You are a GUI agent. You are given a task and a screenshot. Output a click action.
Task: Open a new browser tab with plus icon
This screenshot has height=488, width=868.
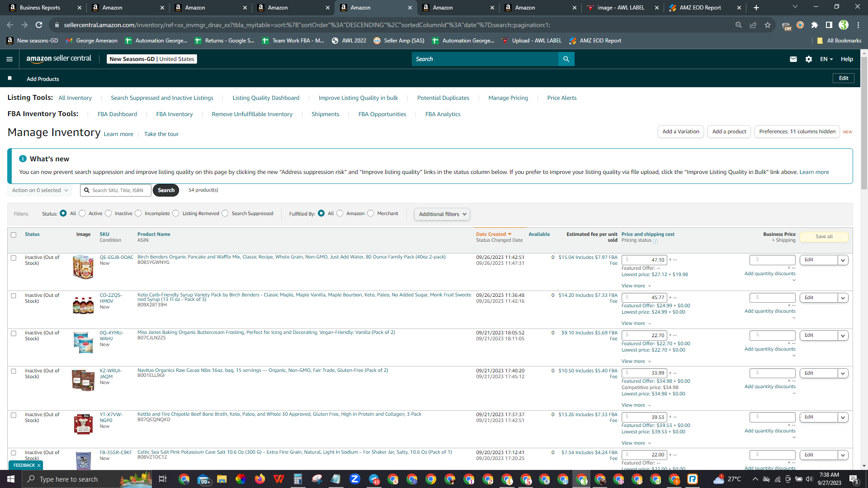pyautogui.click(x=756, y=8)
